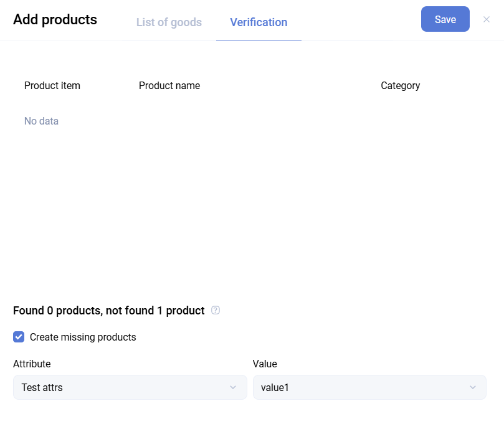Click the Create missing products label
The height and width of the screenshot is (424, 504).
tap(83, 337)
